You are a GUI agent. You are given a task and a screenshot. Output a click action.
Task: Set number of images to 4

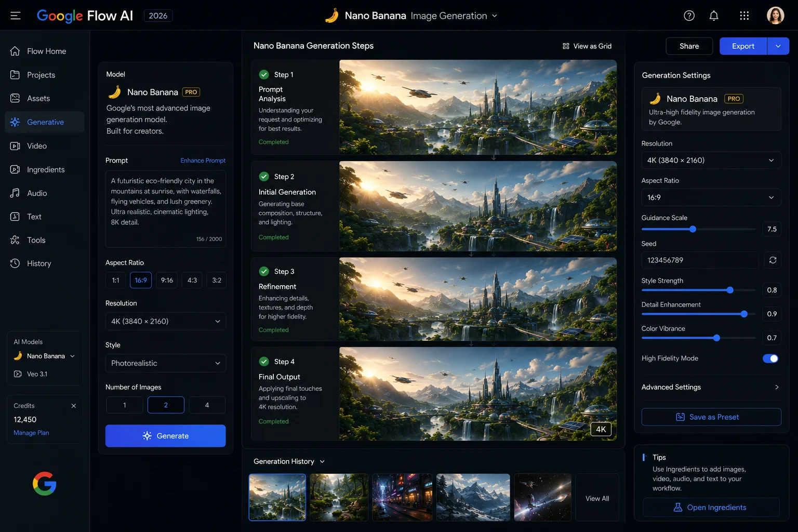click(x=207, y=405)
